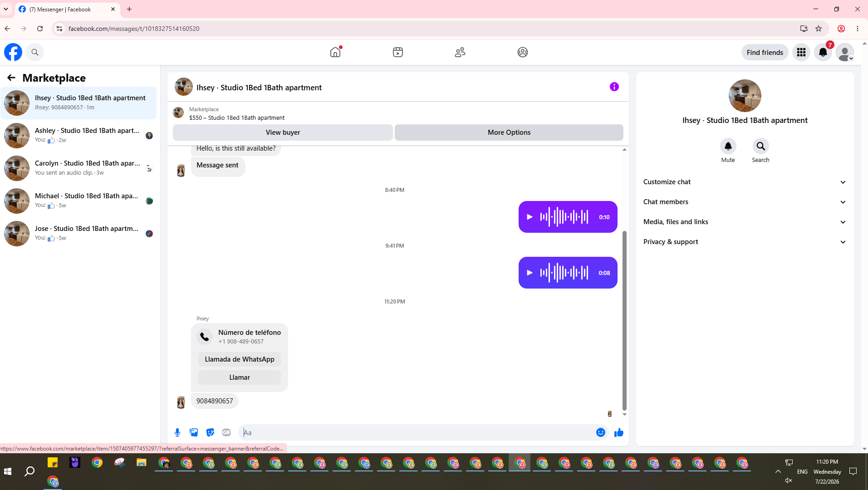Click the 9084890657 message bubble
Image resolution: width=868 pixels, height=490 pixels.
215,401
